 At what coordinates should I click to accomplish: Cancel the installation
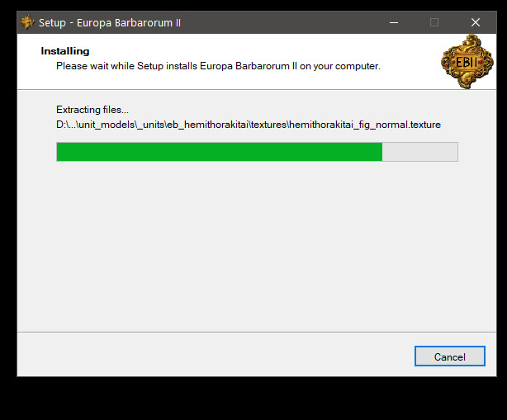(x=450, y=356)
